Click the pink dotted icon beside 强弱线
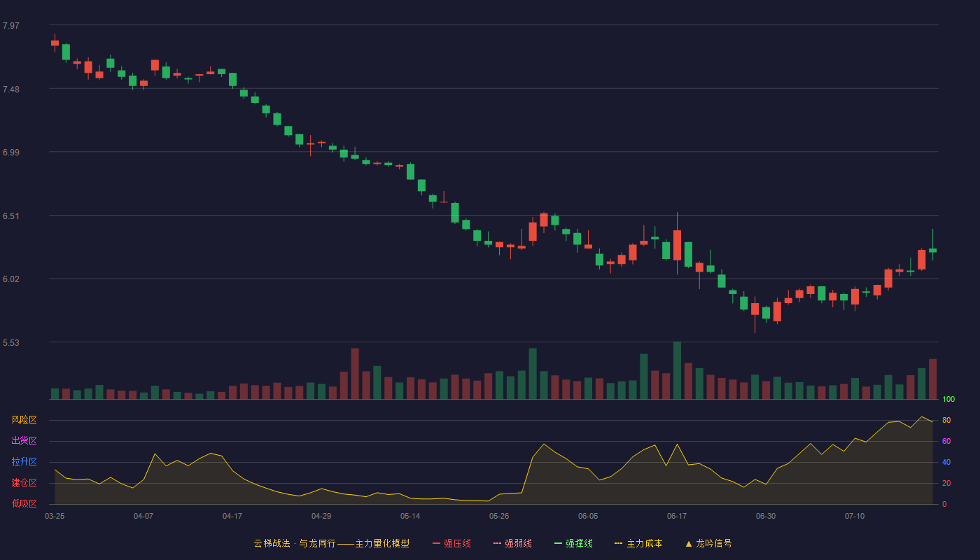This screenshot has height=560, width=980. (x=497, y=543)
